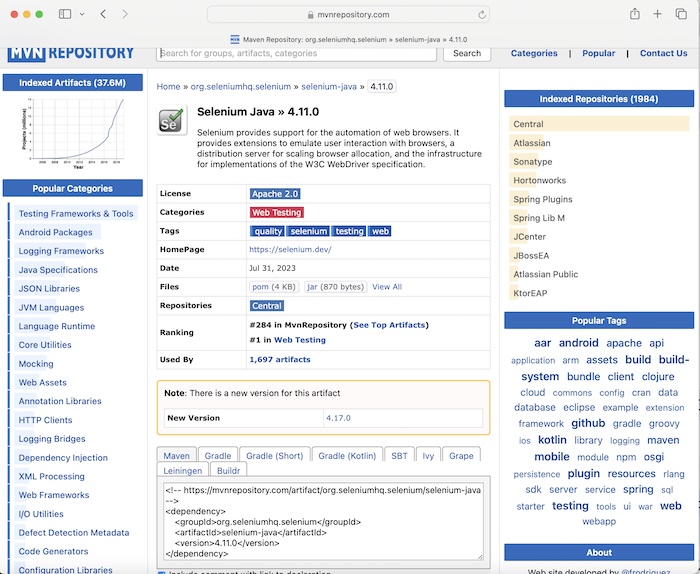Viewport: 700px width, 574px height.
Task: Select the testing tag badge
Action: coord(349,231)
